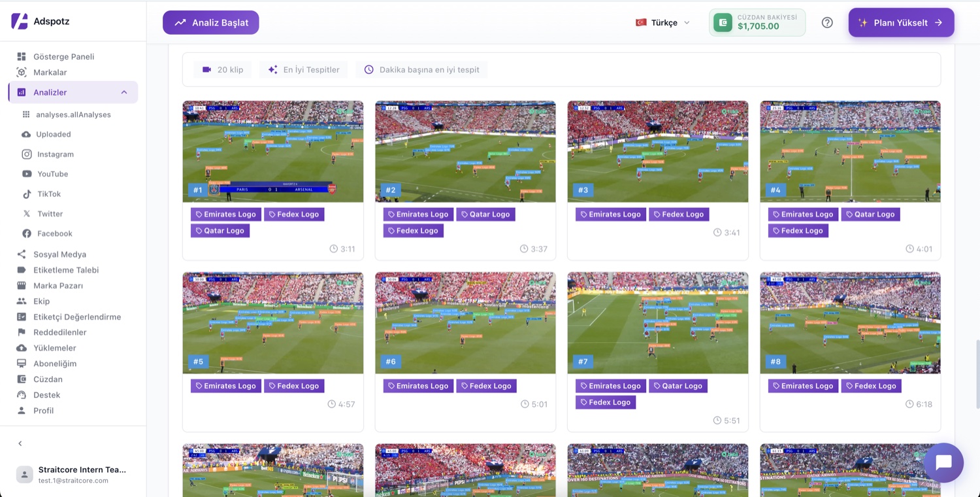Select the Analizler sidebar item
Viewport: 980px width, 497px height.
73,92
